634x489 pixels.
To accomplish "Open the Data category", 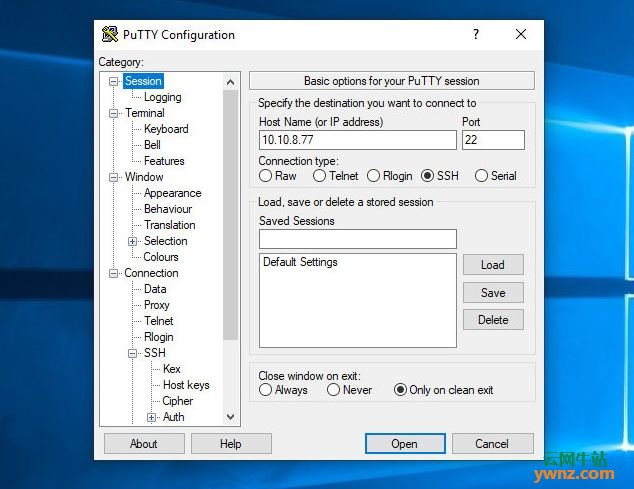I will pyautogui.click(x=155, y=289).
